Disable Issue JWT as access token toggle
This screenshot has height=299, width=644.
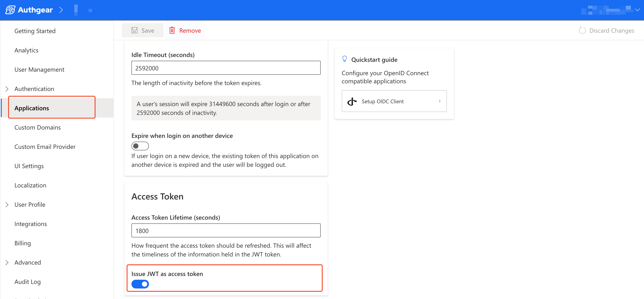[140, 284]
